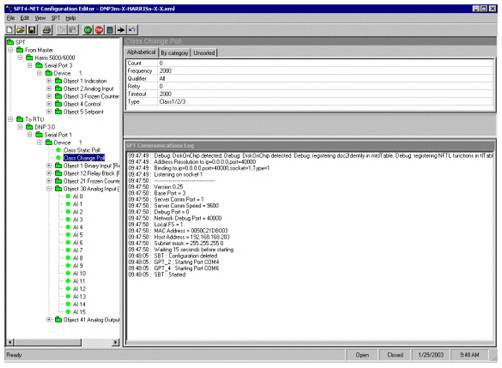
Task: Click the Count property row label
Action: pyautogui.click(x=135, y=63)
